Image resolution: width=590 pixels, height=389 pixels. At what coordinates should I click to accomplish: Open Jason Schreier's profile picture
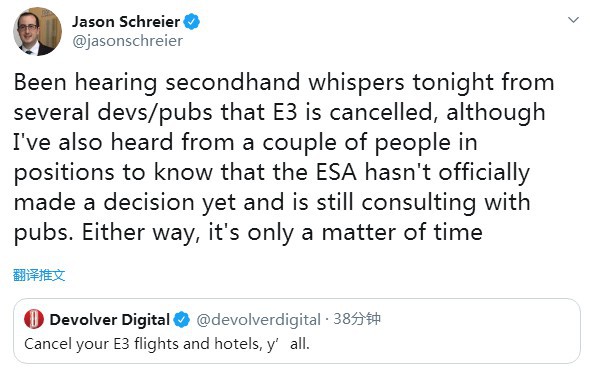37,32
